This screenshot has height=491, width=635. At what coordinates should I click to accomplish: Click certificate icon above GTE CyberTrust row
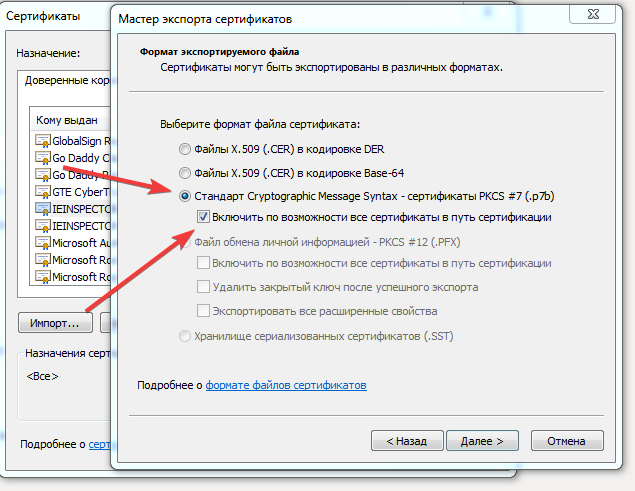click(43, 175)
